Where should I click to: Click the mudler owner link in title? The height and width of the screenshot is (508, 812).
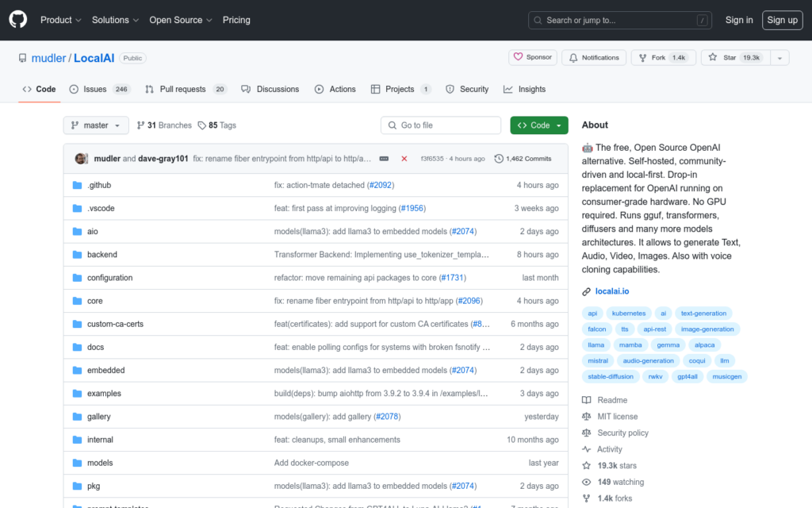coord(48,58)
